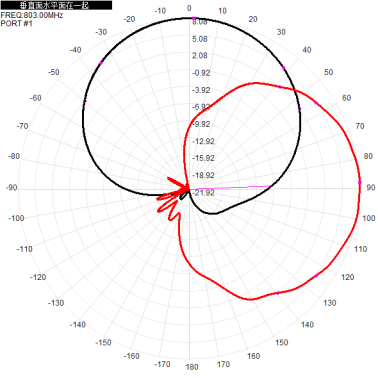Click the -10 degree angle label
The height and width of the screenshot is (378, 378).
pyautogui.click(x=160, y=11)
